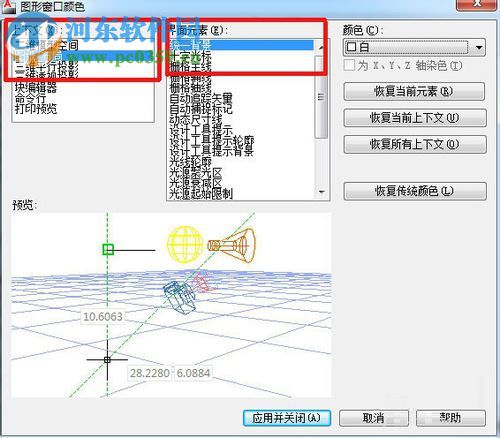Click 恢复所有上下文 button
500x438 pixels.
(x=415, y=144)
